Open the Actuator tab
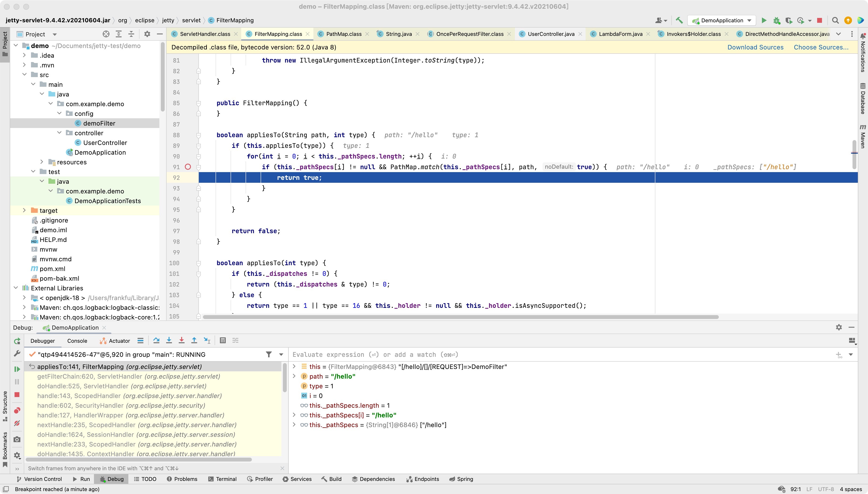868x494 pixels. click(115, 341)
